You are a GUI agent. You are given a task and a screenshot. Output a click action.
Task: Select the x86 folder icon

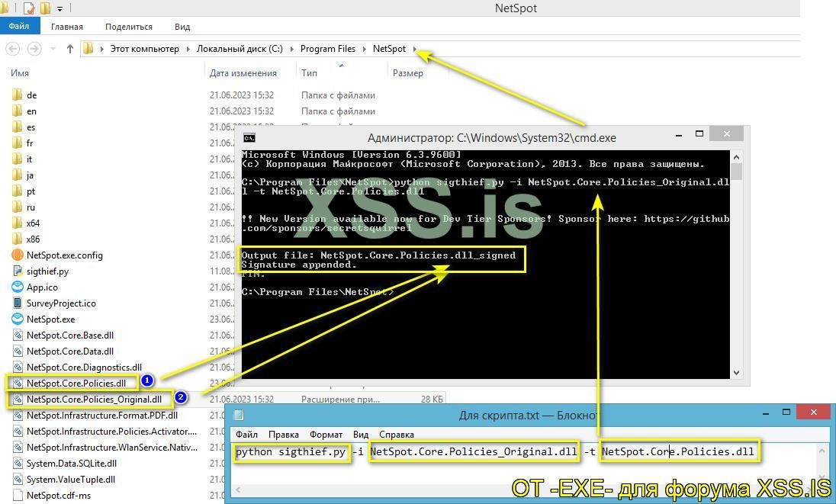(17, 239)
